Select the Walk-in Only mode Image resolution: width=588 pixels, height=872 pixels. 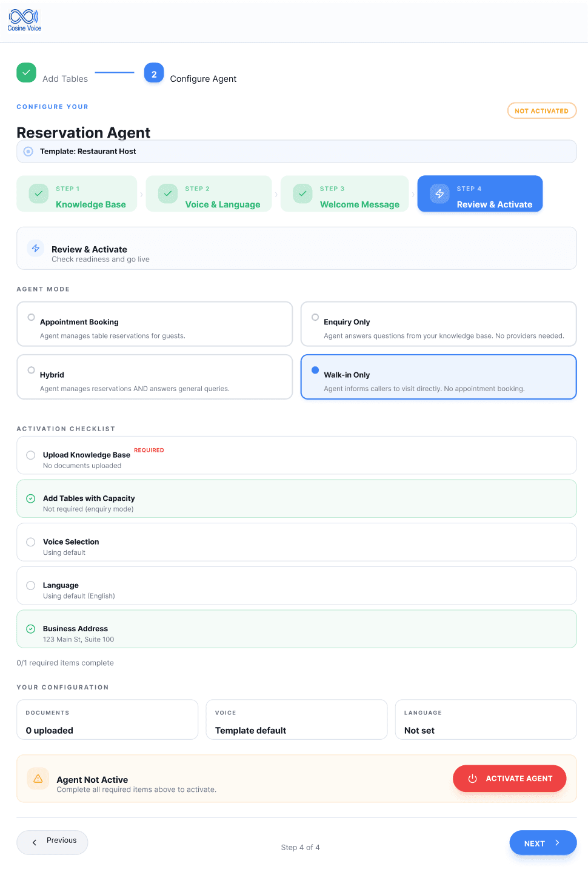tap(438, 377)
